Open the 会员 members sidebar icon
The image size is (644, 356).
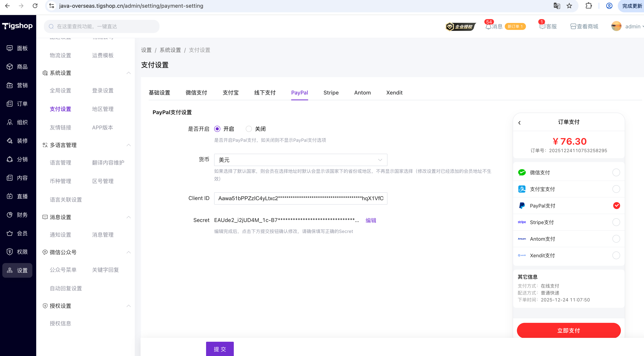point(9,233)
